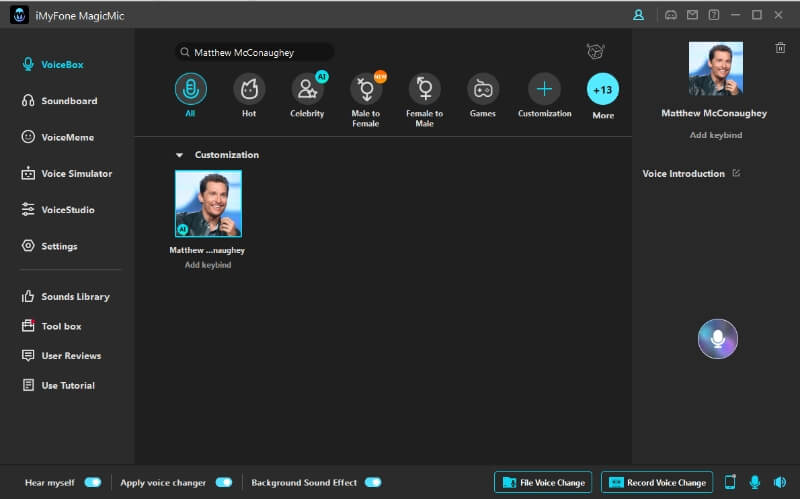
Task: Toggle Apply voice changer switch
Action: point(224,482)
